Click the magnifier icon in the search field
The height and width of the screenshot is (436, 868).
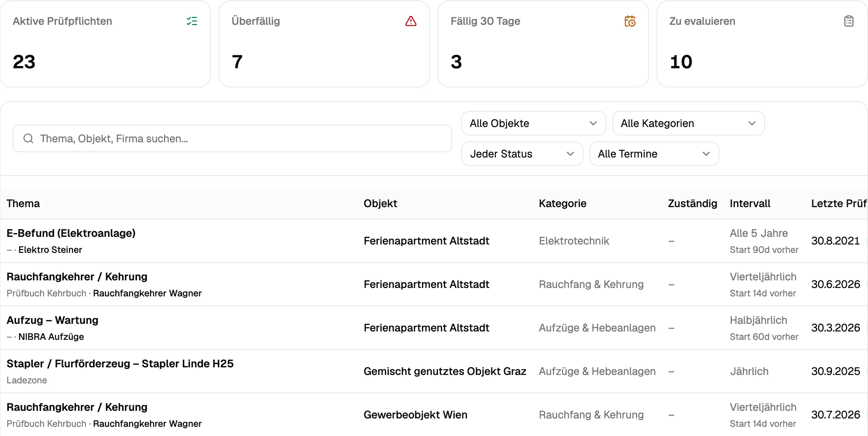point(29,138)
